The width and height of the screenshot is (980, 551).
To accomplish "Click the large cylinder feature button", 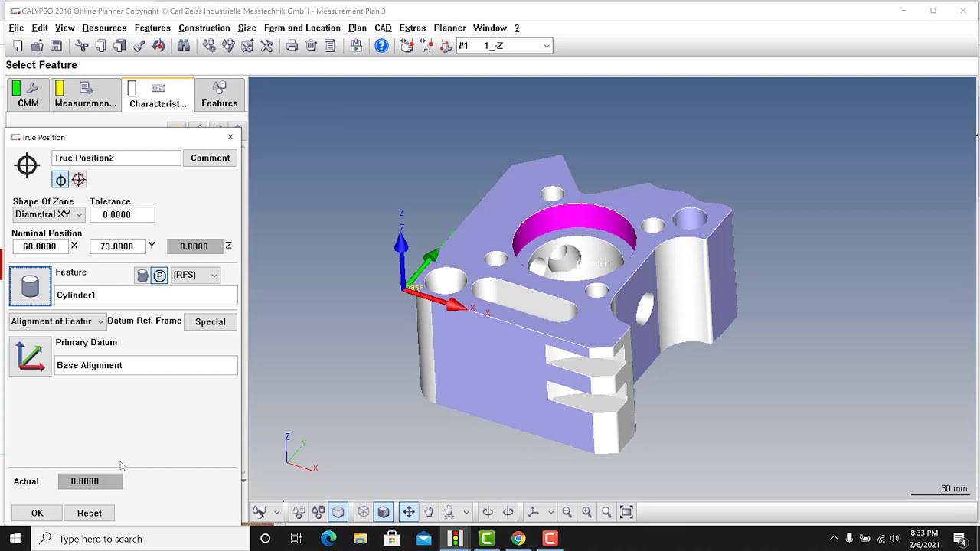I will pyautogui.click(x=31, y=286).
